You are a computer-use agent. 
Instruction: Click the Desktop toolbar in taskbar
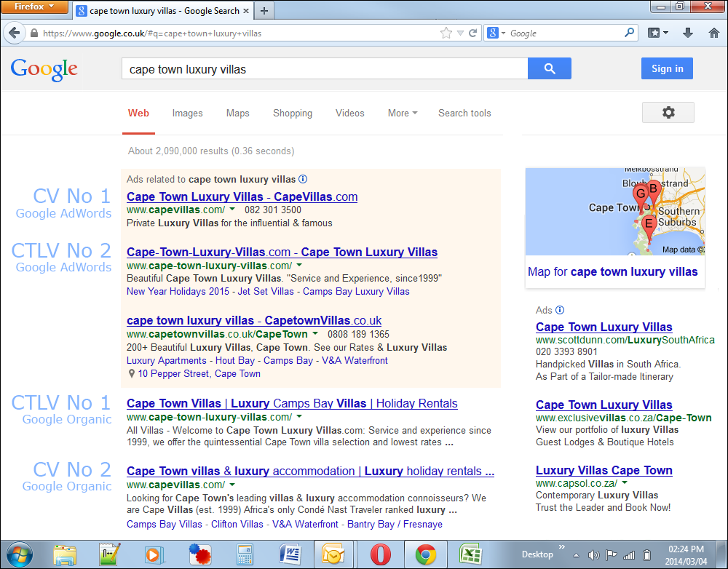pos(537,554)
